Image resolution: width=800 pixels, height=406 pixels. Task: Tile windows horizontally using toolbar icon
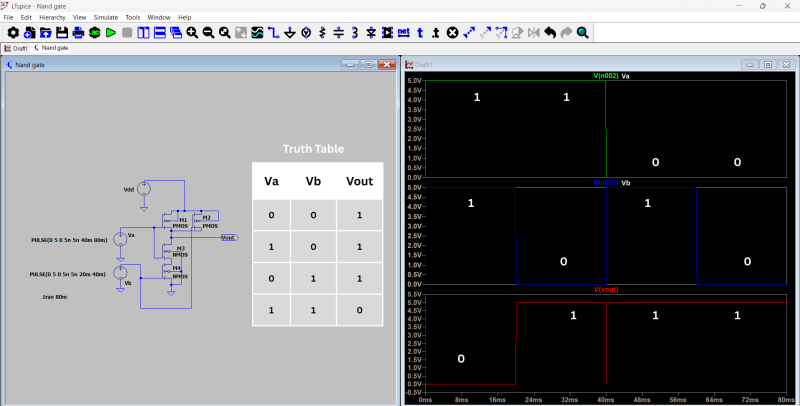click(x=159, y=33)
